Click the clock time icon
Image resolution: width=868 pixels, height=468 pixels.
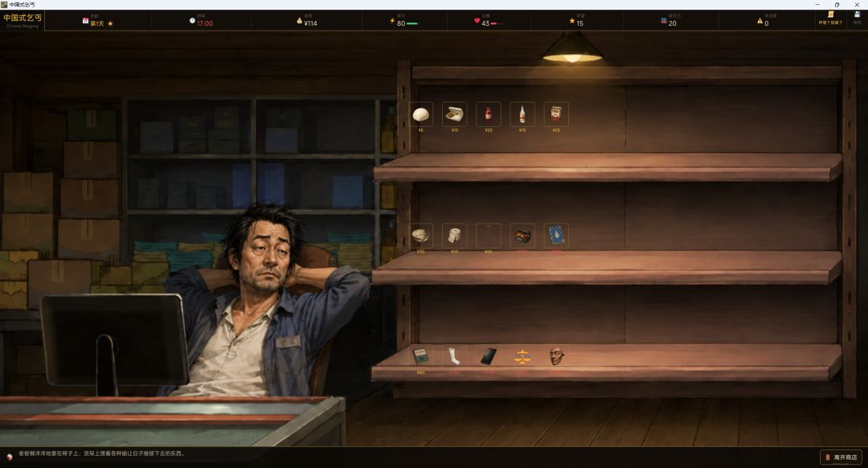pyautogui.click(x=192, y=20)
